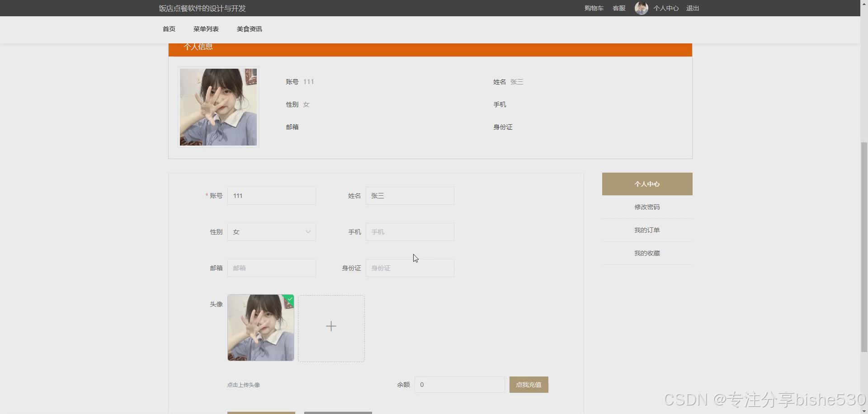Open 客服 link in top bar
The image size is (868, 414).
[619, 8]
